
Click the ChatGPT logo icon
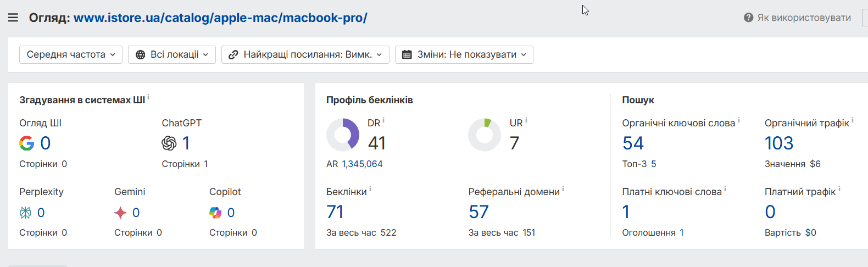(x=169, y=143)
